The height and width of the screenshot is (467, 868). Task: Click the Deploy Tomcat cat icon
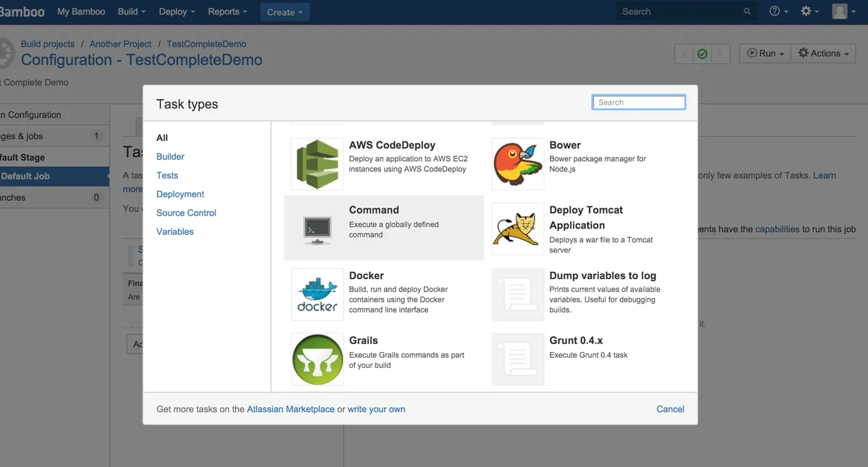518,229
